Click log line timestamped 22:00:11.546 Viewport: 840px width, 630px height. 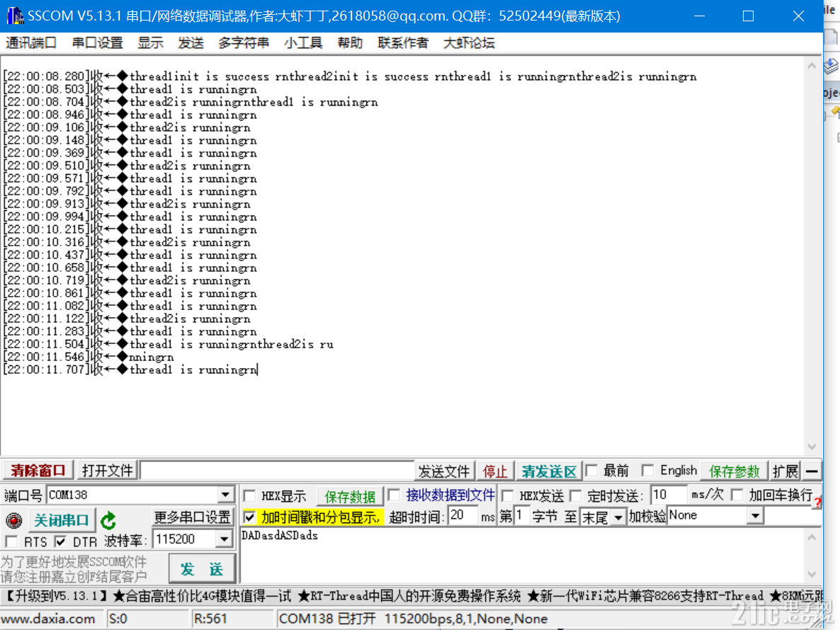pyautogui.click(x=89, y=357)
